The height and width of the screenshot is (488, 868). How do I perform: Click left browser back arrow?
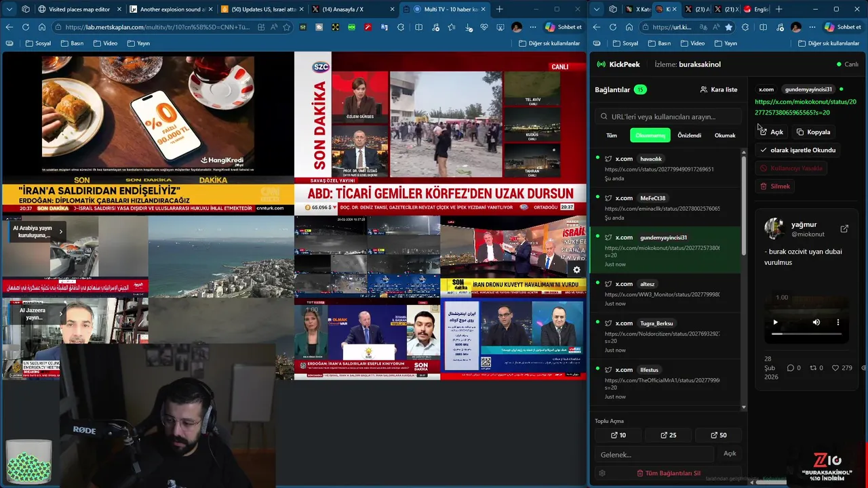[x=9, y=27]
